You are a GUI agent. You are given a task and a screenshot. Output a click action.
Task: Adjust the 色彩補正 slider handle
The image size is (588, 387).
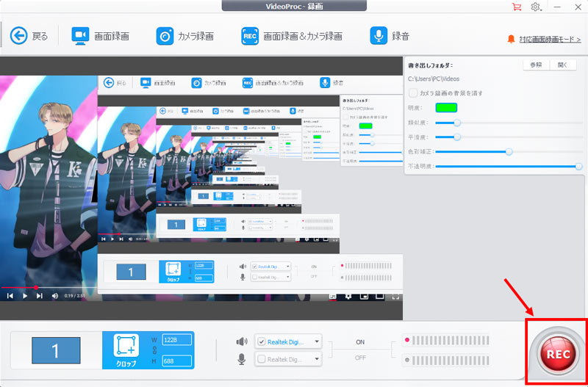coord(509,152)
